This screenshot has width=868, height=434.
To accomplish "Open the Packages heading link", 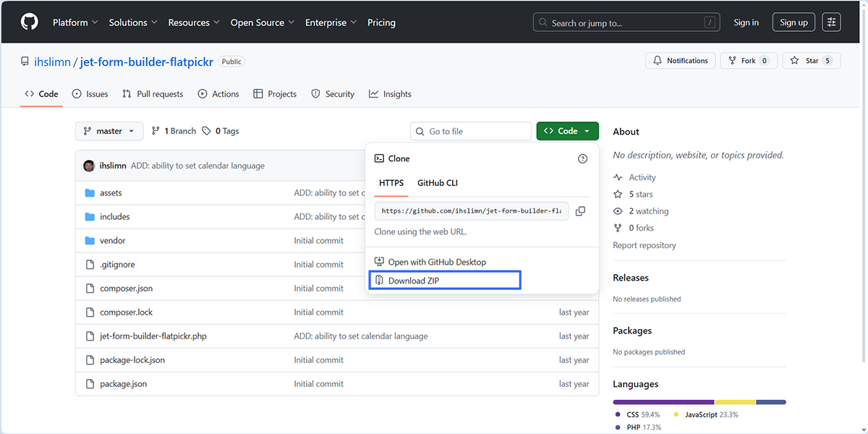I will pyautogui.click(x=632, y=331).
